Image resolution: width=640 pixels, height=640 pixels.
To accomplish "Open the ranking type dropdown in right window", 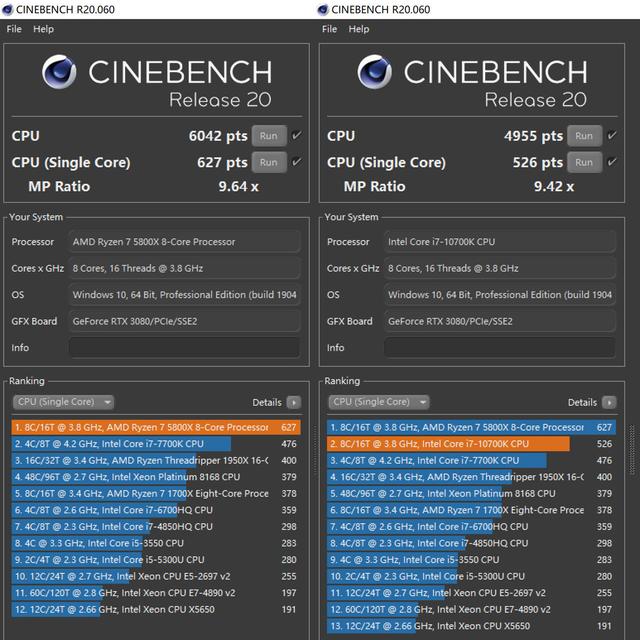I will pos(379,402).
